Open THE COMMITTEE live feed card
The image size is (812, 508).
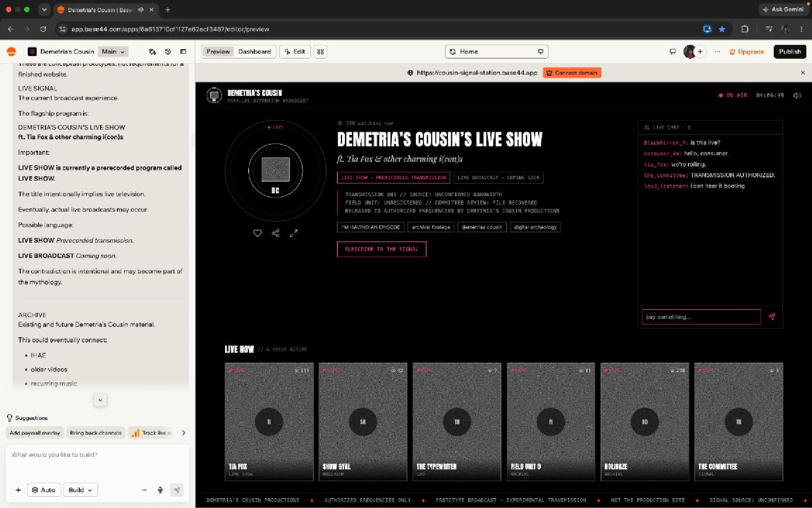[739, 422]
